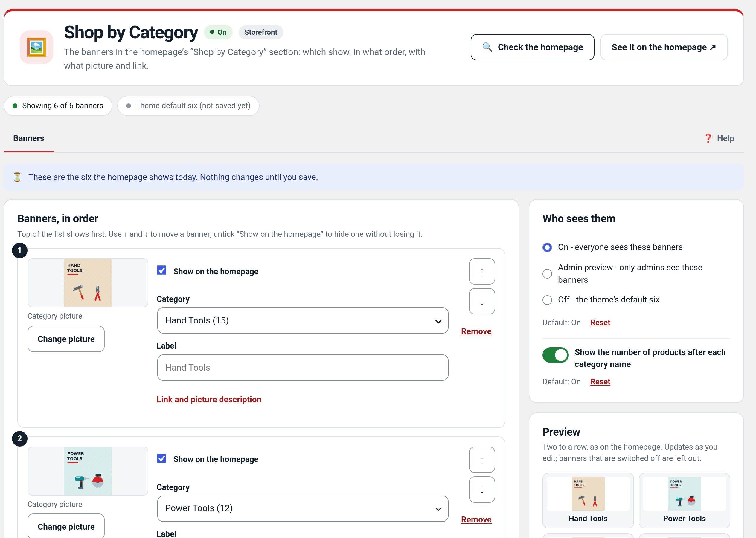Untick Show on the homepage for Power Tools

click(x=161, y=458)
